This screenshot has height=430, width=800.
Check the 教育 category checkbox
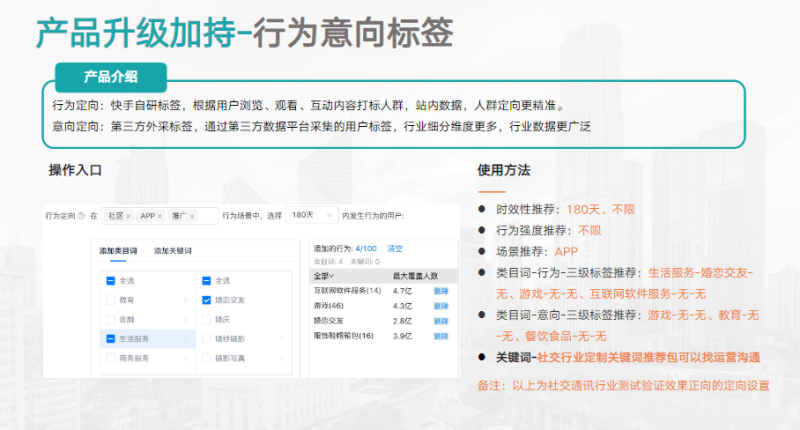click(x=111, y=300)
